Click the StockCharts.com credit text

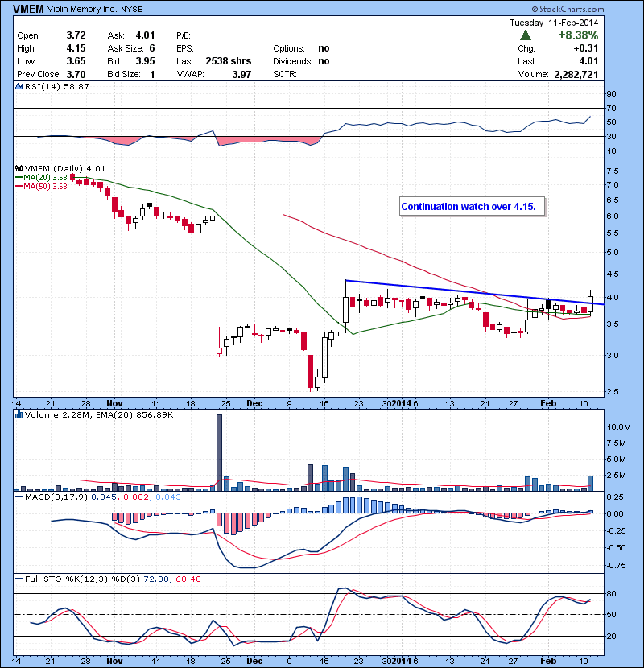point(568,9)
